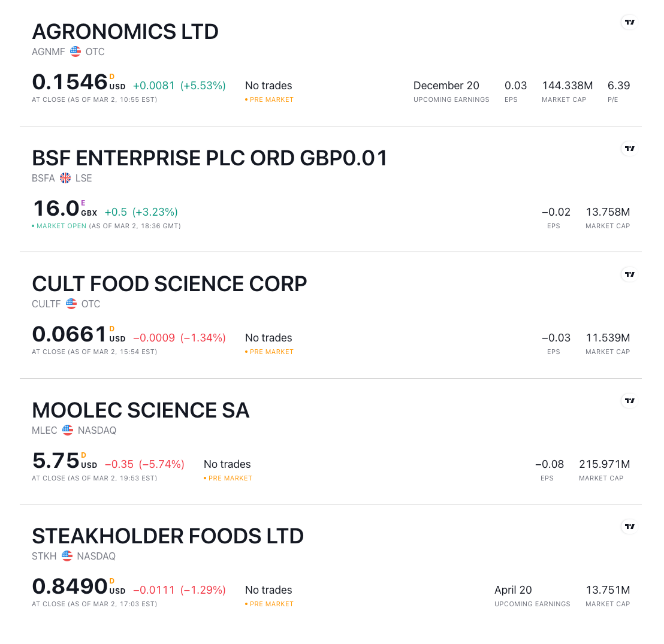
Task: Click the TradingView logo for Moolec Science
Action: coord(629,400)
